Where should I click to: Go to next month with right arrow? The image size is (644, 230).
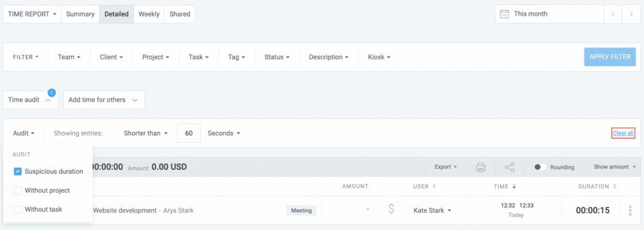[631, 14]
